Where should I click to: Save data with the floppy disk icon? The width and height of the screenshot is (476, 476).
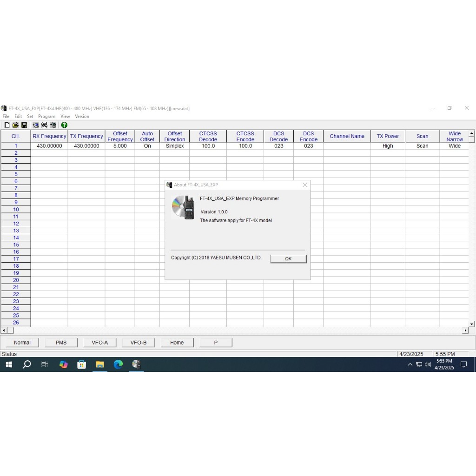tap(24, 125)
